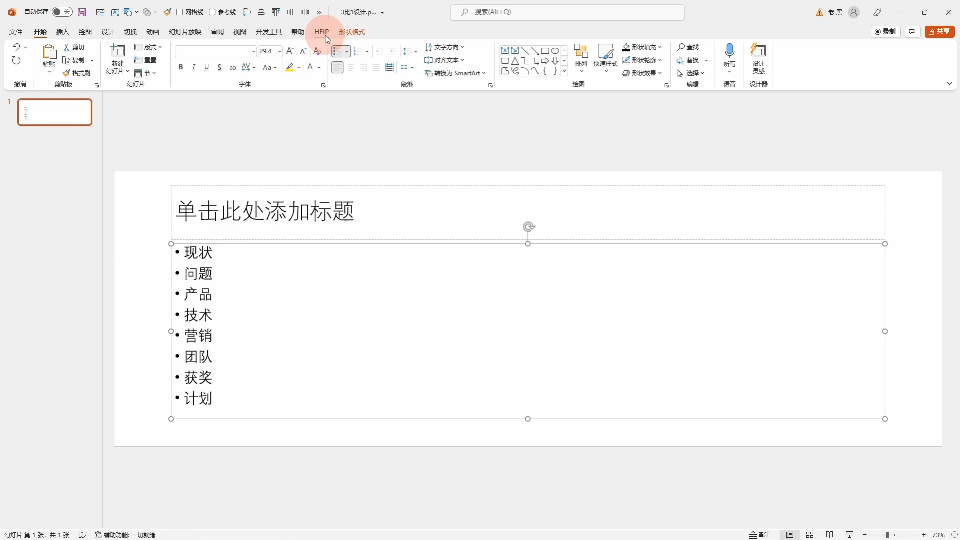Select the oval shape in shapes gallery
Screen dimensions: 960x540
(x=555, y=50)
